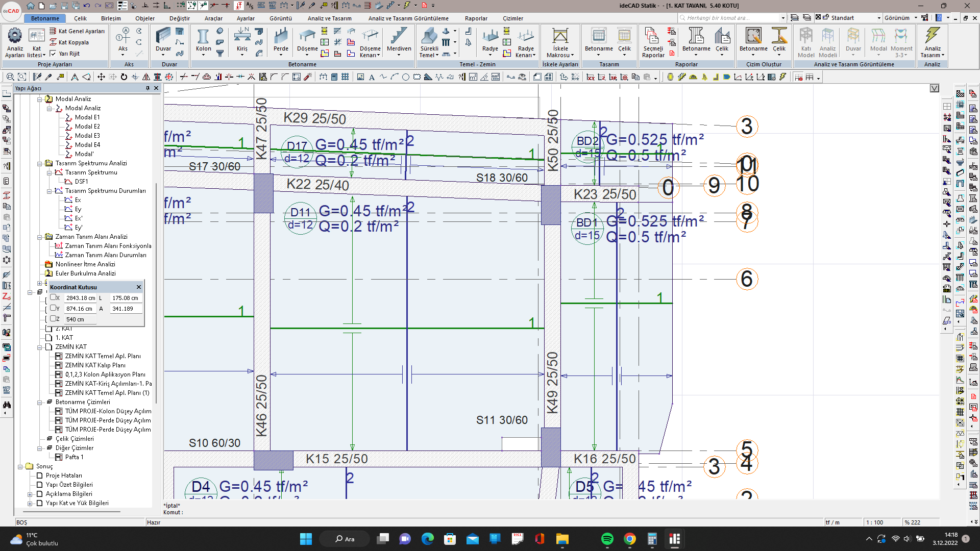Viewport: 980px width, 551px height.
Task: Collapse the ZEMİN KAT tree node
Action: coord(39,347)
